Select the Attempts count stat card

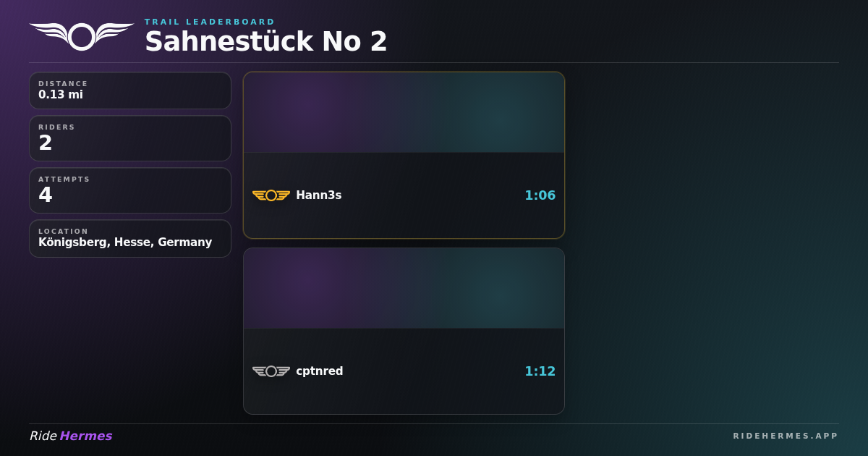[x=130, y=190]
